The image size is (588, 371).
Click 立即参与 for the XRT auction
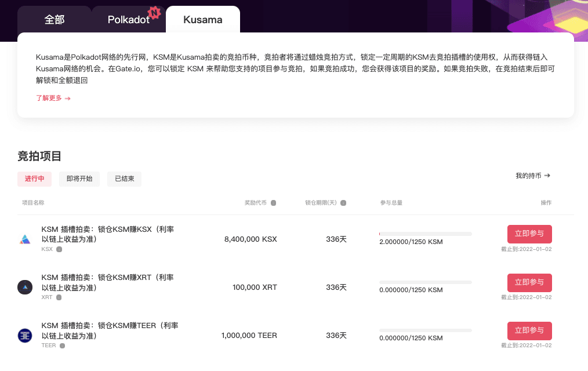(529, 282)
